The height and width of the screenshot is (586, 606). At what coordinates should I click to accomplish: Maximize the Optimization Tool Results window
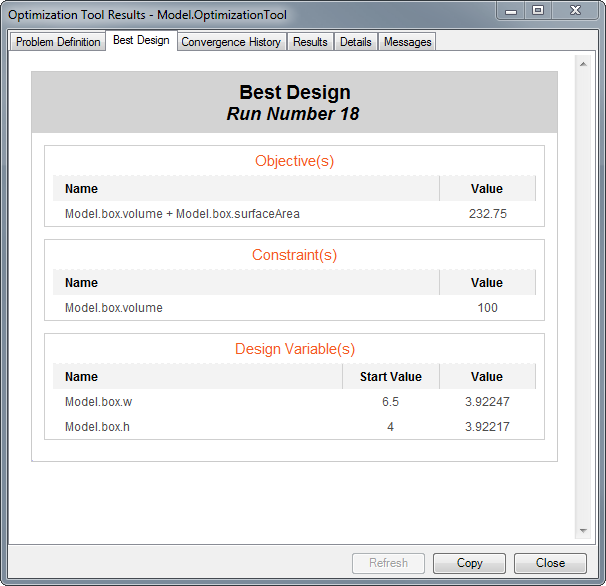(538, 10)
